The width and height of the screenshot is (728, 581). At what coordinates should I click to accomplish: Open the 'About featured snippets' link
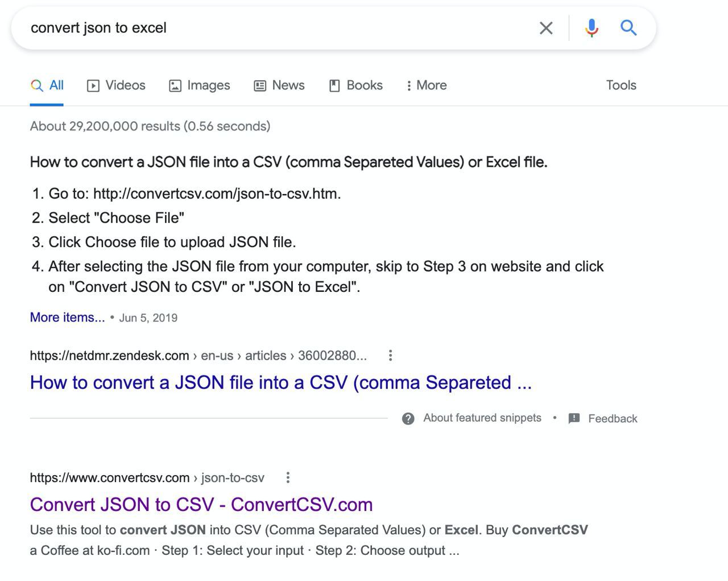[x=482, y=418]
